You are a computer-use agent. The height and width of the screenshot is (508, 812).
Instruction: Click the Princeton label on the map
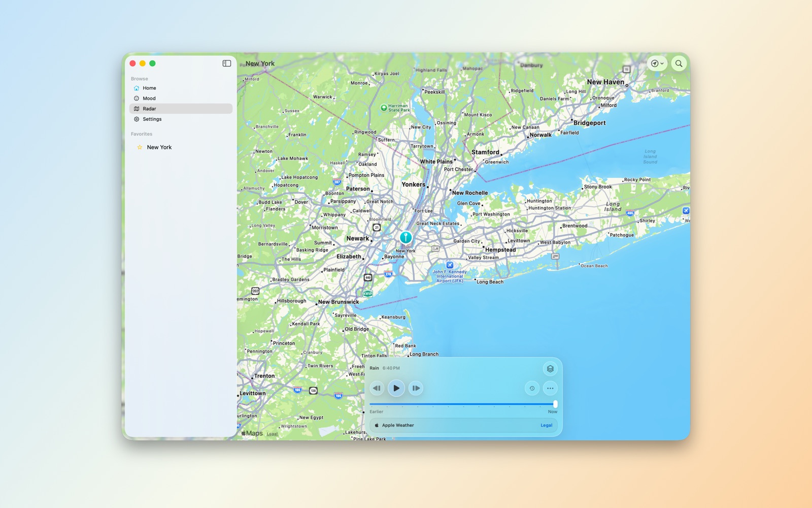[284, 343]
